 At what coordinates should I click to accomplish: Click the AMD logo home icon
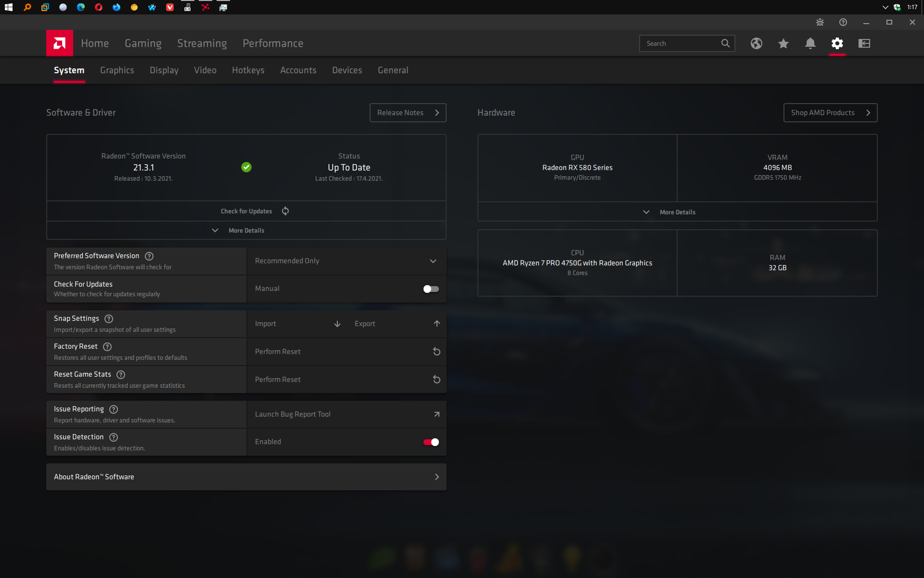tap(59, 43)
